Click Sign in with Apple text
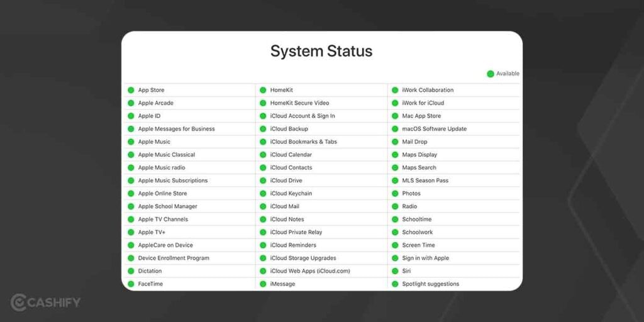 pyautogui.click(x=426, y=258)
